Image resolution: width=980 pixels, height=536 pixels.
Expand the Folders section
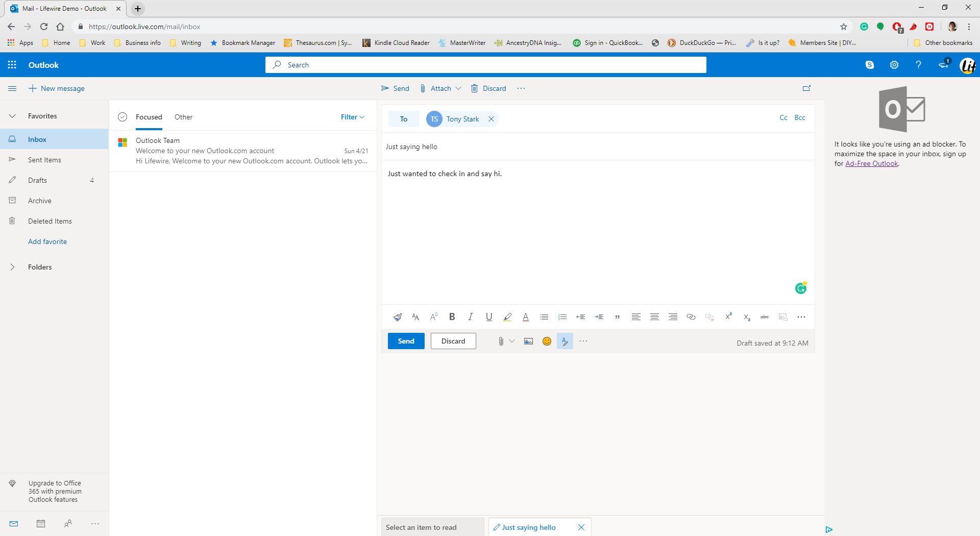click(12, 267)
